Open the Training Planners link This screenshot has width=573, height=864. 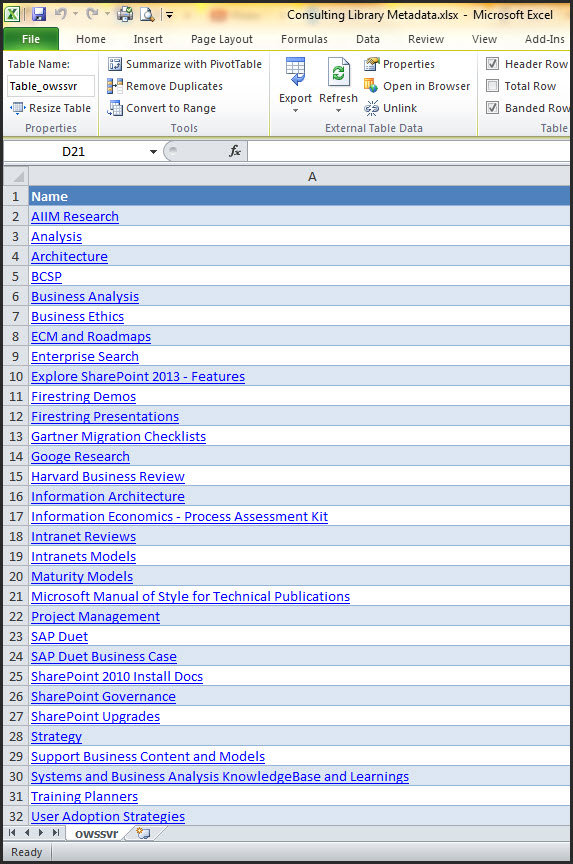tap(85, 797)
